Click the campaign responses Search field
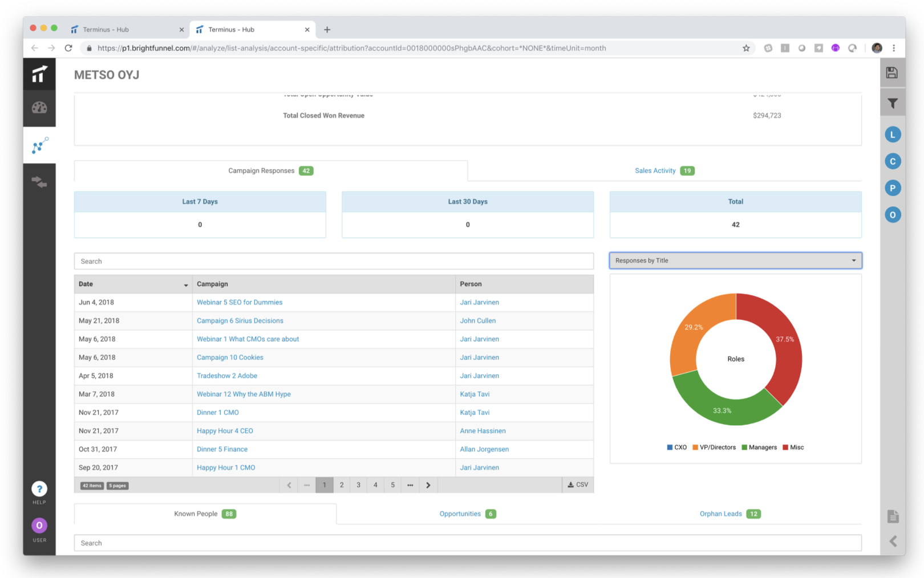 click(x=334, y=261)
